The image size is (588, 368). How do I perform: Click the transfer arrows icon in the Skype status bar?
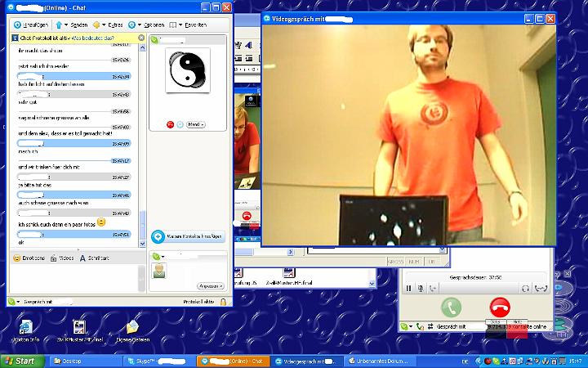click(x=430, y=326)
